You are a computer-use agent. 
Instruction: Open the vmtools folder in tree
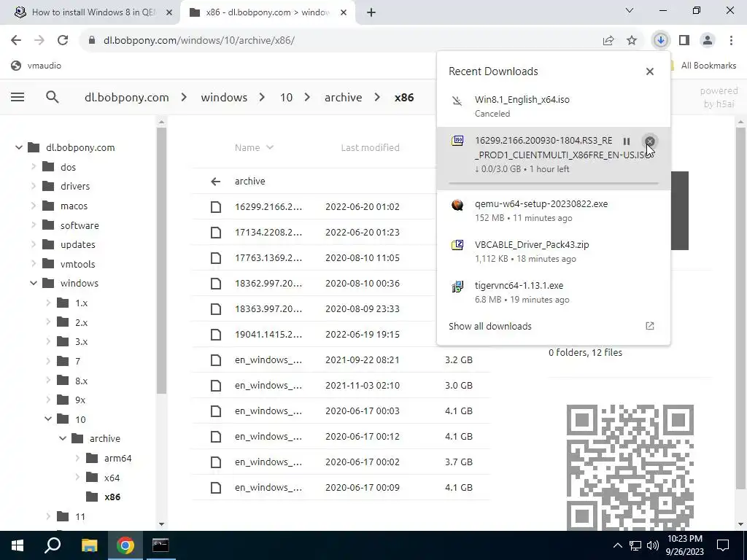pos(69,264)
